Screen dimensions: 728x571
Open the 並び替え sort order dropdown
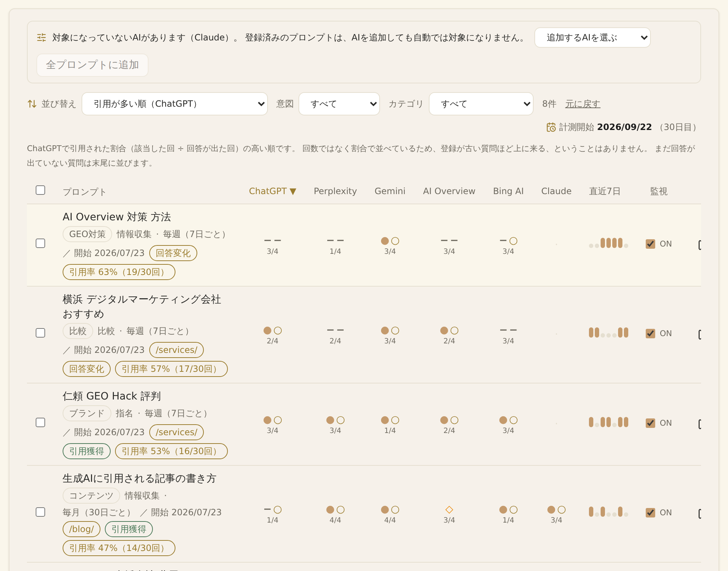[175, 104]
